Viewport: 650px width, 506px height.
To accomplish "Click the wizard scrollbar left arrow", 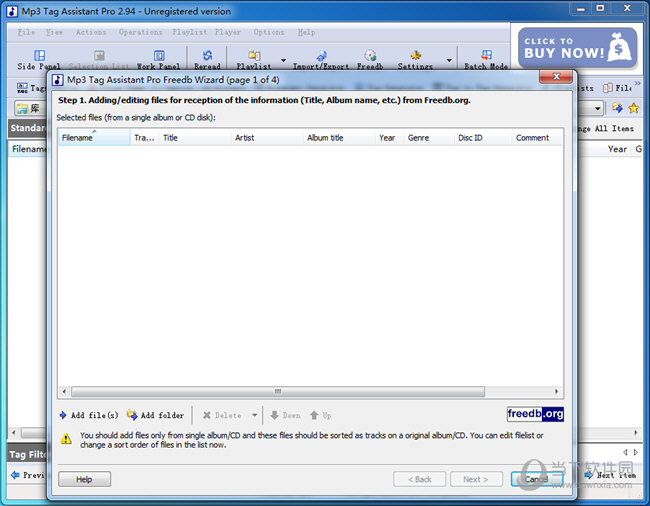I will click(x=64, y=391).
